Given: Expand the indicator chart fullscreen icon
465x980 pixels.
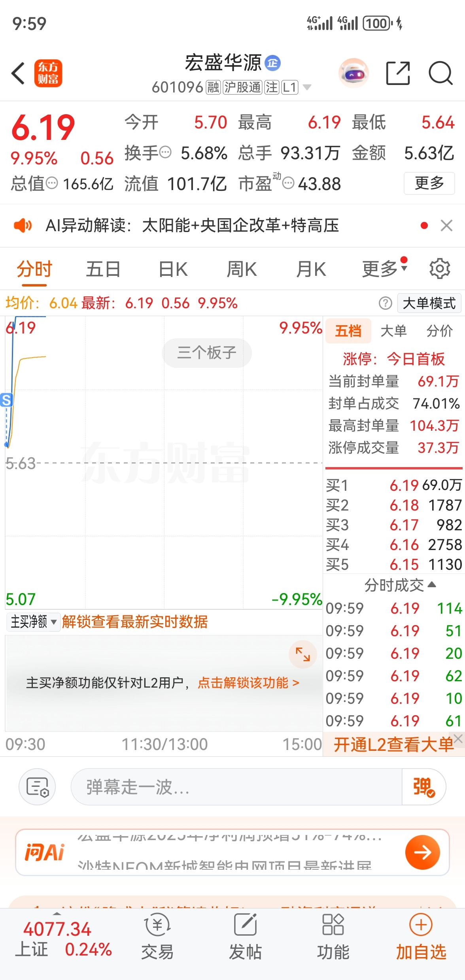Looking at the screenshot, I should click(303, 654).
